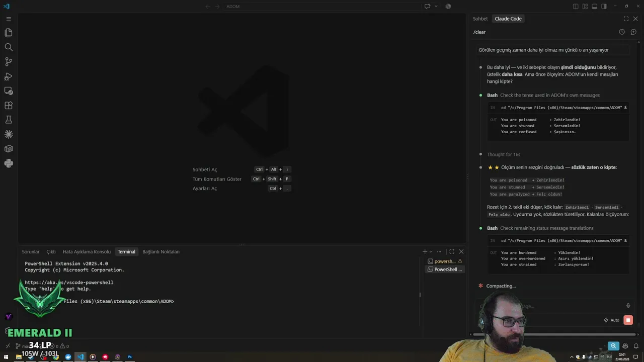
Task: Toggle the secondary side bar layout button
Action: coord(604,7)
